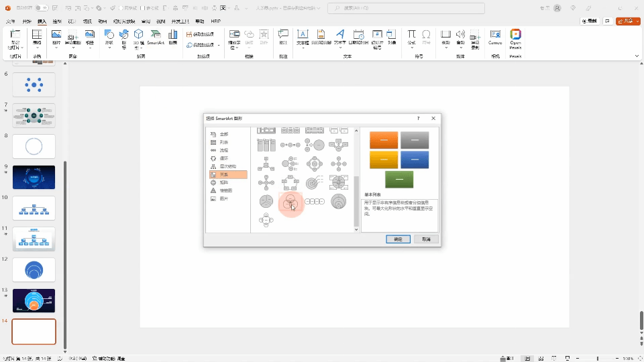This screenshot has height=362, width=644.
Task: Click the Video icon in Media group
Action: [x=445, y=34]
